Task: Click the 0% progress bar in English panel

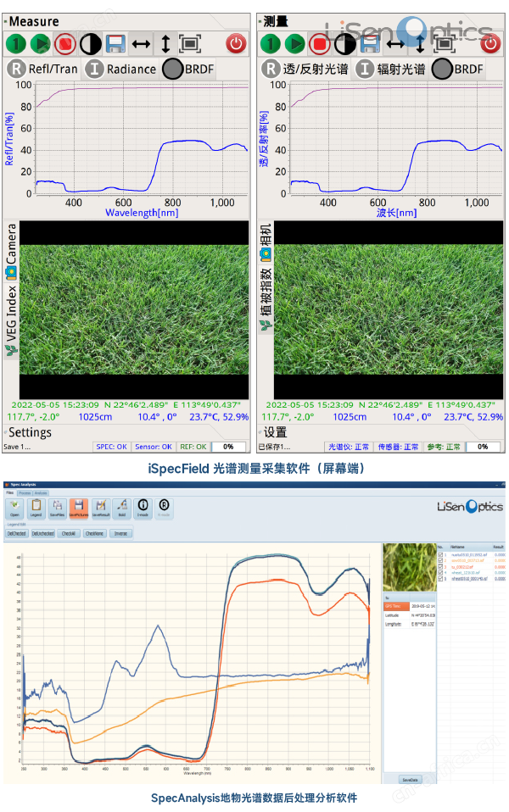Action: coord(228,447)
